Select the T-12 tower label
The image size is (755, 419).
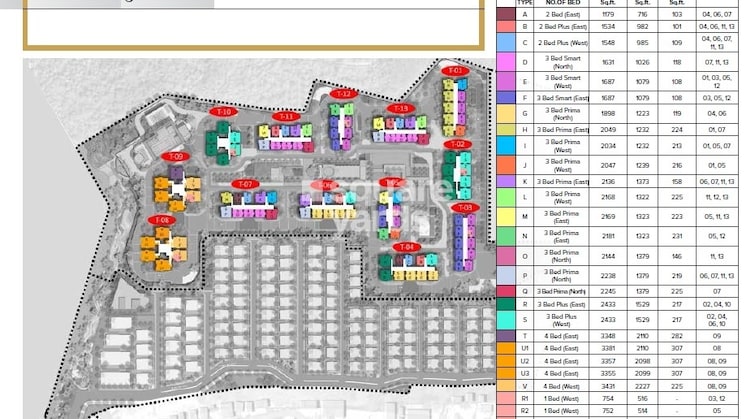pos(343,94)
